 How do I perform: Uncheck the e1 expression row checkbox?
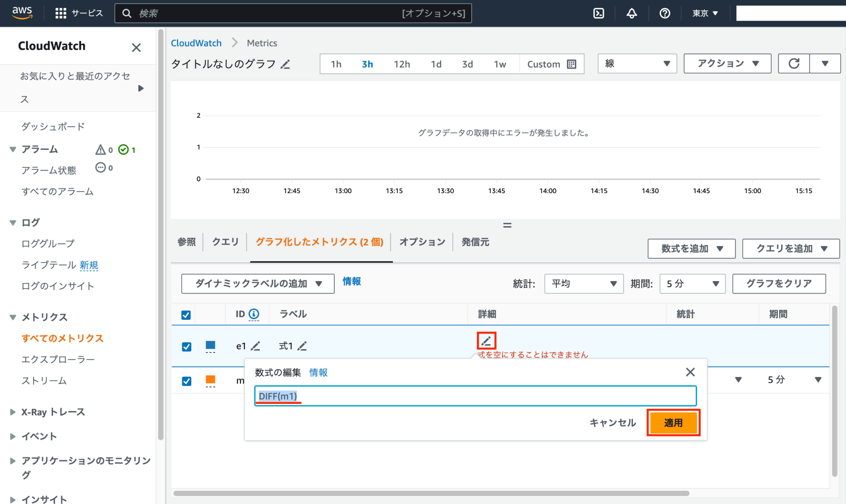point(186,347)
